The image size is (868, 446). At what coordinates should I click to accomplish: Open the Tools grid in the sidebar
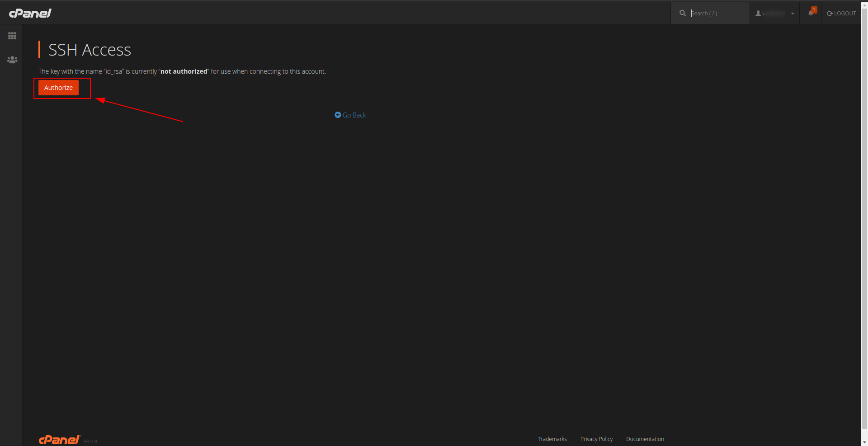[x=12, y=36]
